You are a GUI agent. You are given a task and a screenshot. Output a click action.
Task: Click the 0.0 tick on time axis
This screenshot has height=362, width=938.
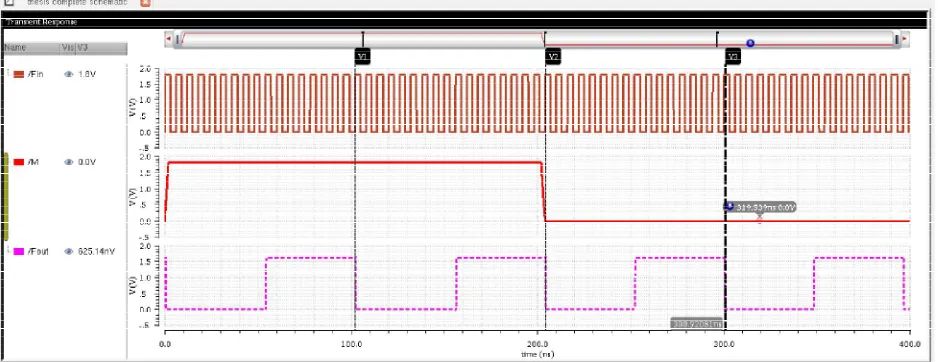point(165,345)
